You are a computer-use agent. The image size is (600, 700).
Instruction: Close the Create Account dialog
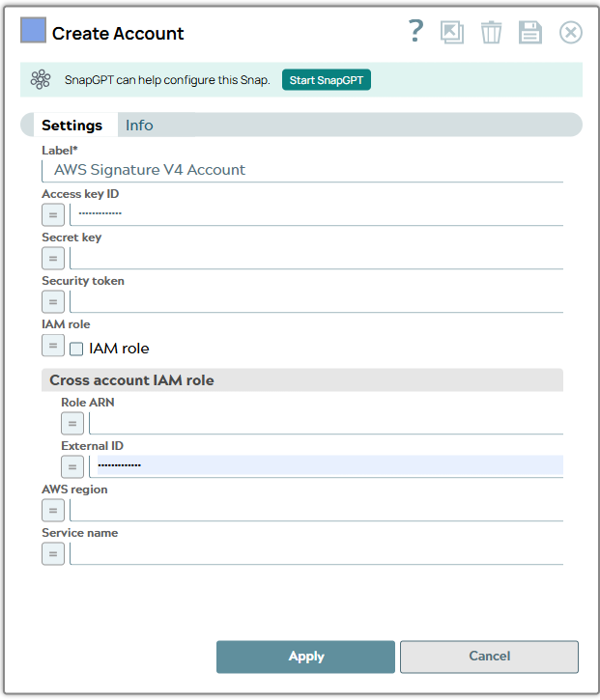[571, 32]
